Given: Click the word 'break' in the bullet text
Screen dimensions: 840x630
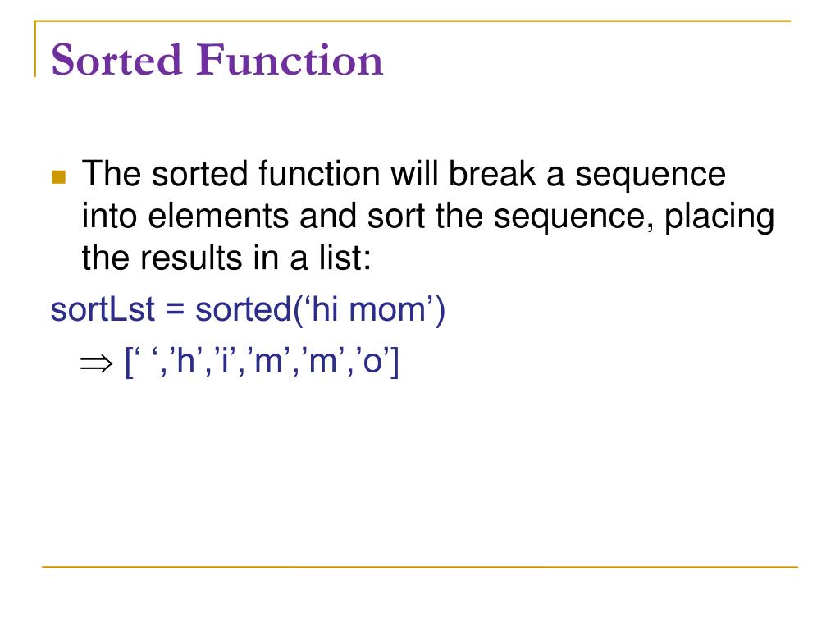Looking at the screenshot, I should pos(492,174).
